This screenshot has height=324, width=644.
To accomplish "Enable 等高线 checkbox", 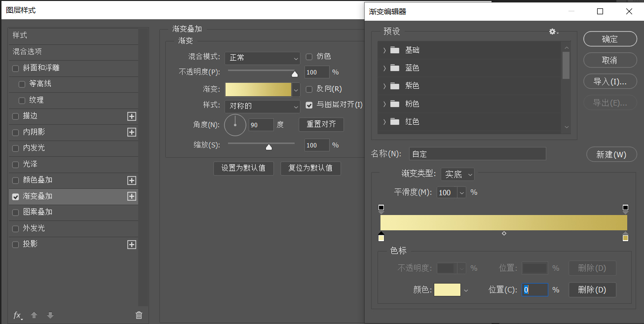I will [x=22, y=84].
